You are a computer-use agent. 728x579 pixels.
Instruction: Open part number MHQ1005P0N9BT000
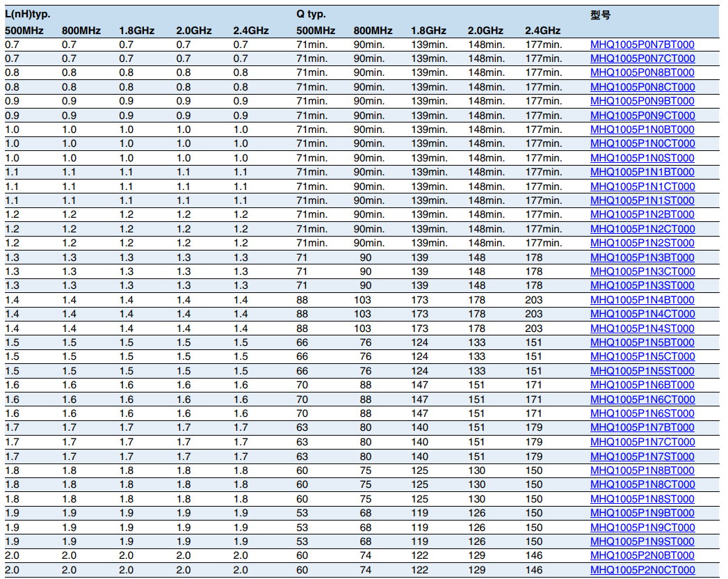pyautogui.click(x=642, y=101)
